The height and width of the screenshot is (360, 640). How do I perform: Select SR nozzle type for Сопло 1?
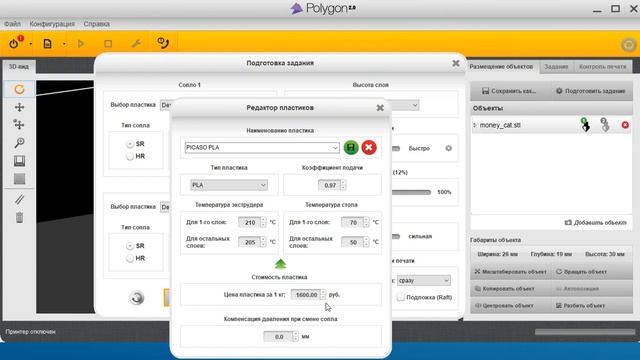click(x=130, y=144)
